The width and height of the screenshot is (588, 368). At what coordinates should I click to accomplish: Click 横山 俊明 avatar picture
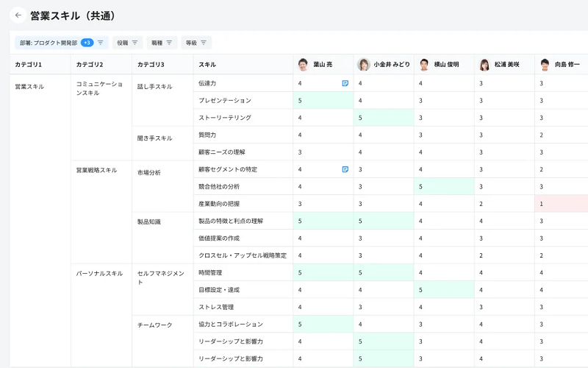click(x=423, y=65)
